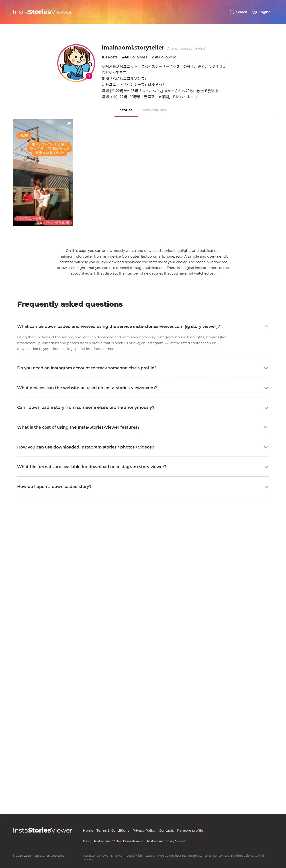286x868 pixels.
Task: Open the Privacy Policy footer link
Action: coord(144,830)
